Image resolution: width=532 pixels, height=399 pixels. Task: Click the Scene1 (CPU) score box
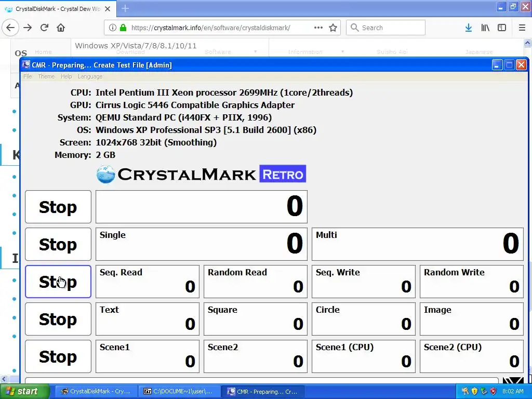coord(363,356)
